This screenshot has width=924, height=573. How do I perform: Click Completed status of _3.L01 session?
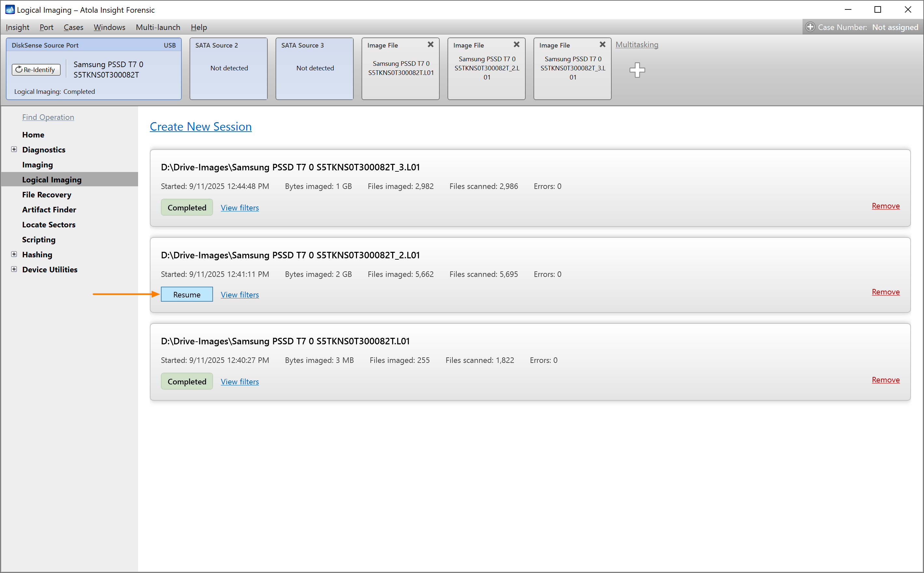pyautogui.click(x=187, y=207)
